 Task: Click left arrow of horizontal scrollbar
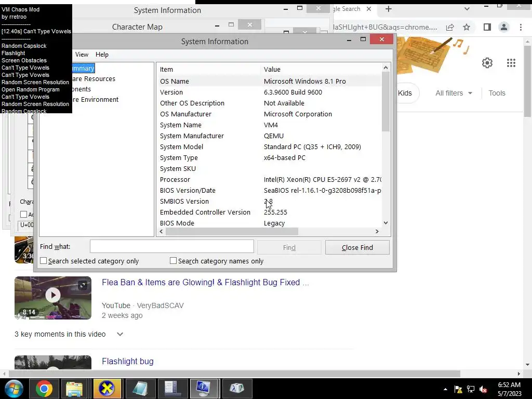point(161,231)
